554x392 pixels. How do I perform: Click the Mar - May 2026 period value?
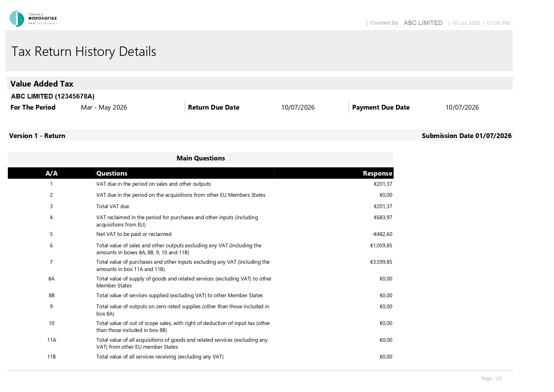pos(104,107)
